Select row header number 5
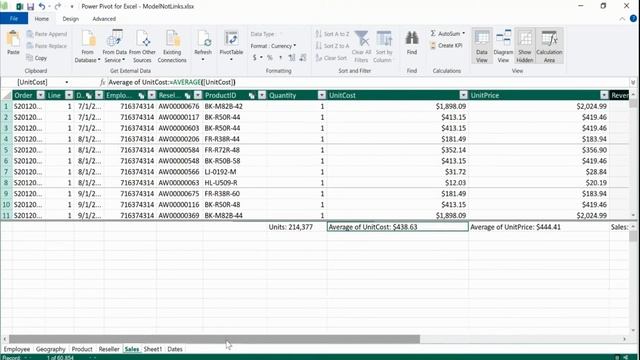This screenshot has height=360, width=640. point(6,150)
